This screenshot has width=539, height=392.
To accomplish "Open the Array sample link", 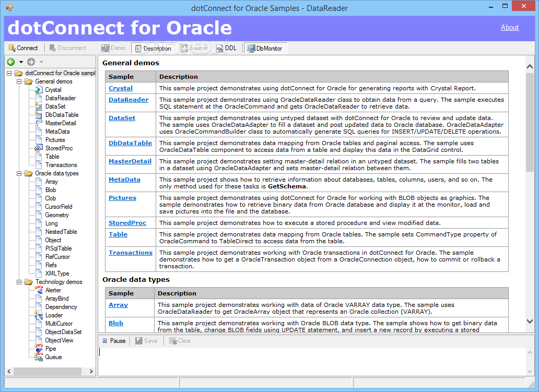I will pyautogui.click(x=118, y=305).
